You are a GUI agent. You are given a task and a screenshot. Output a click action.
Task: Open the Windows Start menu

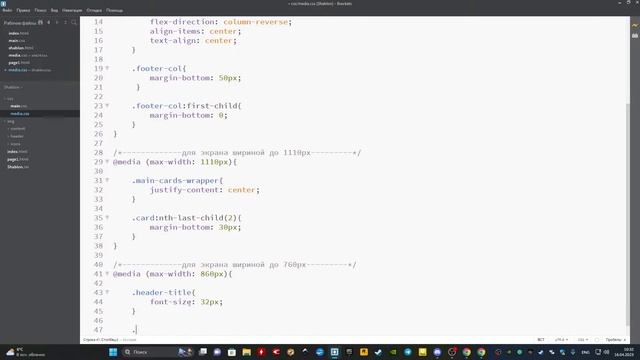[x=113, y=352]
